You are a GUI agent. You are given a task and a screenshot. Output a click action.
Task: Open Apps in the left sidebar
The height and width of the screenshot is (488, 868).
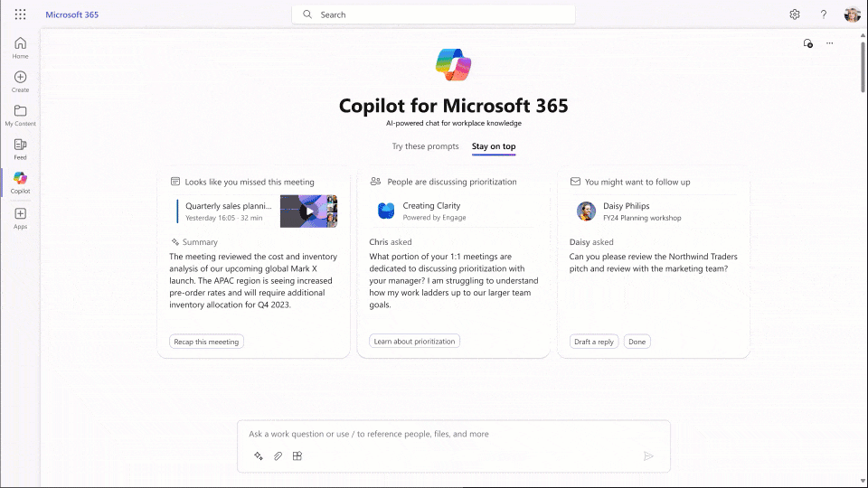[x=20, y=218]
